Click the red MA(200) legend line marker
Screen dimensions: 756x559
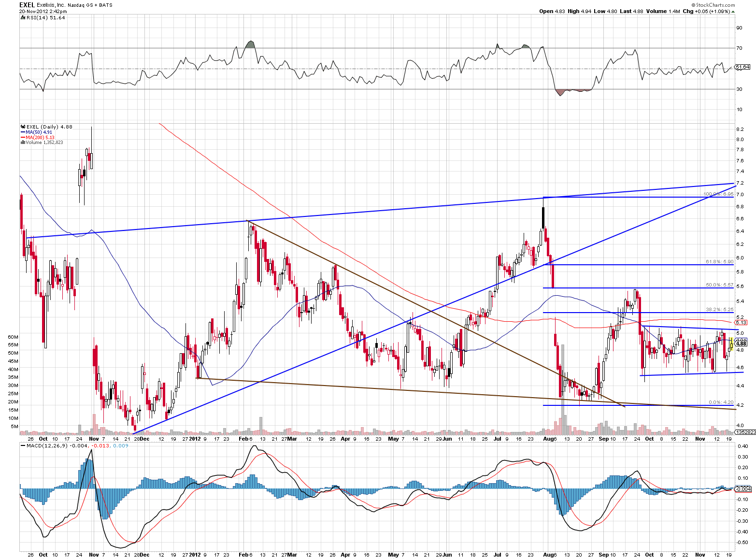coord(23,137)
